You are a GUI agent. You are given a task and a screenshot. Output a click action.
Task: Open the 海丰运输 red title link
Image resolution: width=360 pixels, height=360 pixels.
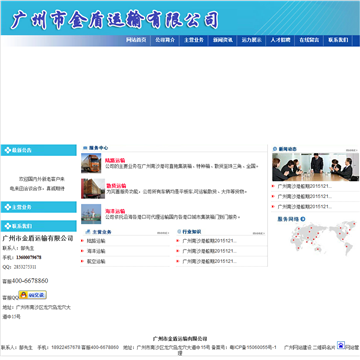click(115, 211)
